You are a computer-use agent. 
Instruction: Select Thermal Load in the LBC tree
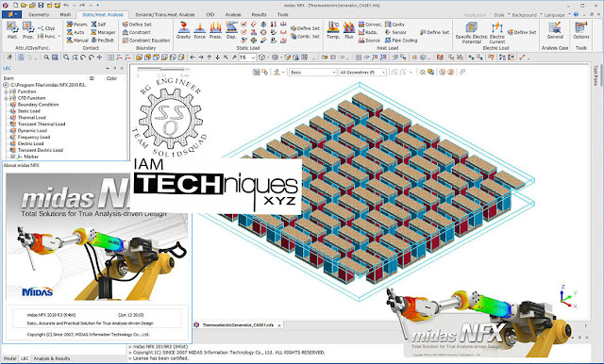pos(31,118)
